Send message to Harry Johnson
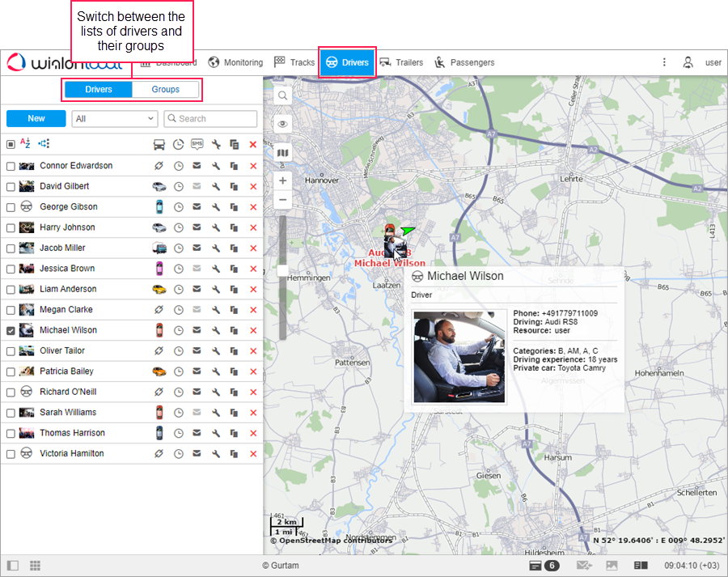The width and height of the screenshot is (728, 577). [x=197, y=227]
